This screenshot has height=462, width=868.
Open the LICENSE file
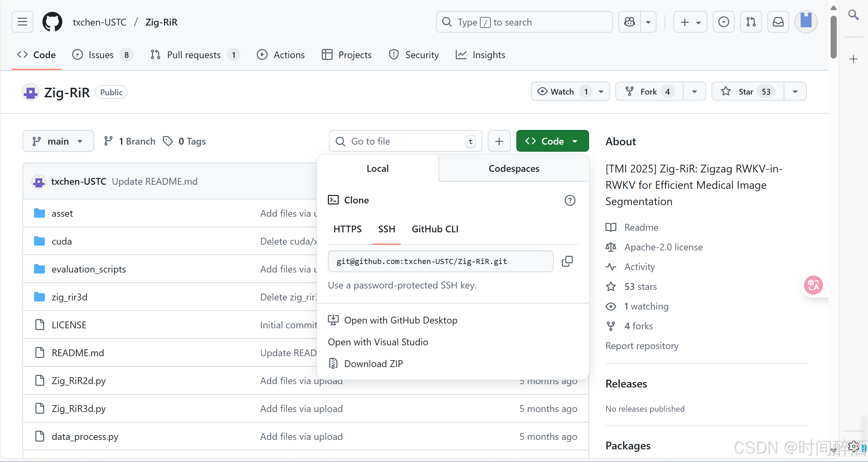tap(69, 325)
